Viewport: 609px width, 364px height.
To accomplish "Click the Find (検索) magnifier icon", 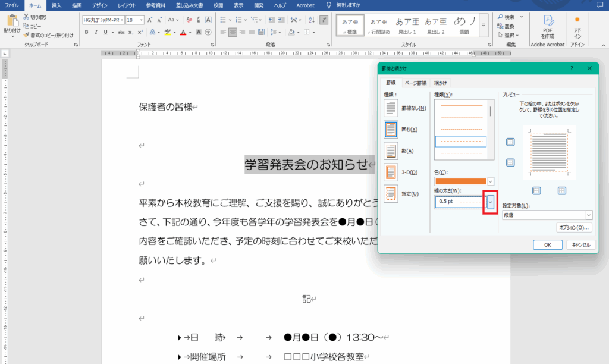I will 500,17.
